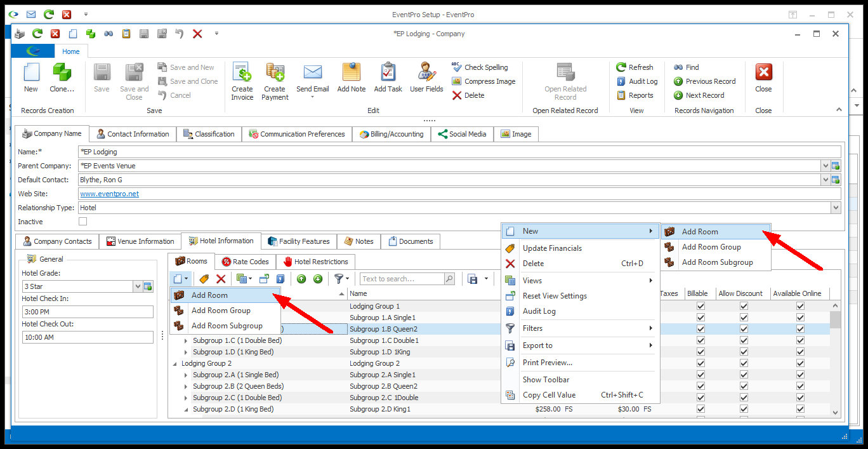Image resolution: width=868 pixels, height=449 pixels.
Task: Click the green refresh icon in quick access toolbar
Action: pos(37,34)
